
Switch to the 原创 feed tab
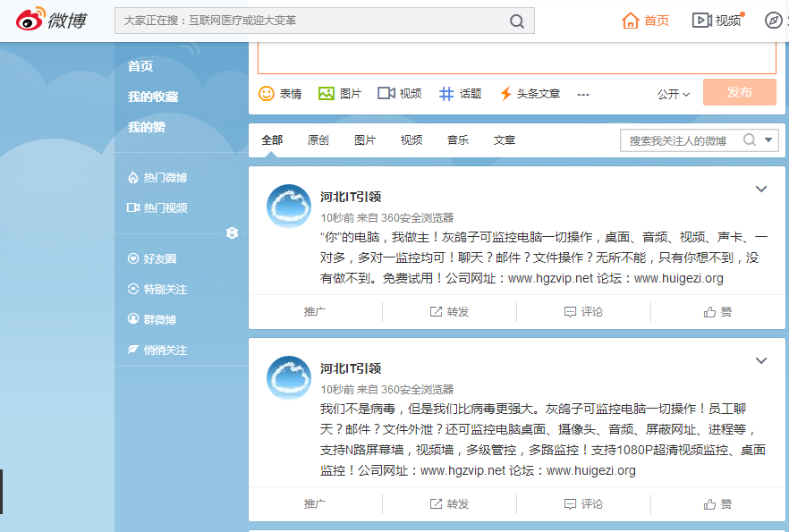pos(318,139)
